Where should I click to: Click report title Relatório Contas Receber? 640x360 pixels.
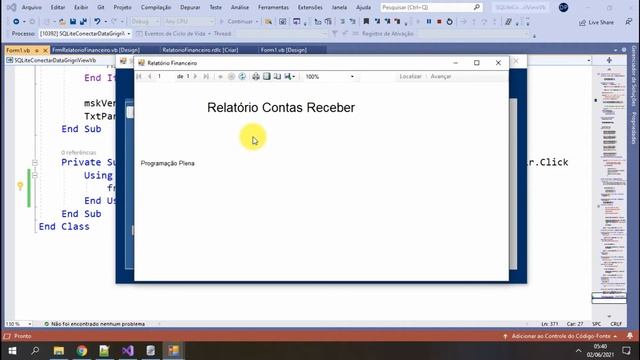coord(281,107)
